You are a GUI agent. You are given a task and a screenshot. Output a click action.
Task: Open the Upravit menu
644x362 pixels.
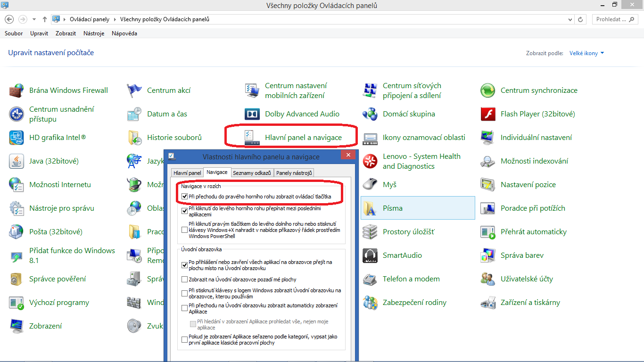(39, 33)
